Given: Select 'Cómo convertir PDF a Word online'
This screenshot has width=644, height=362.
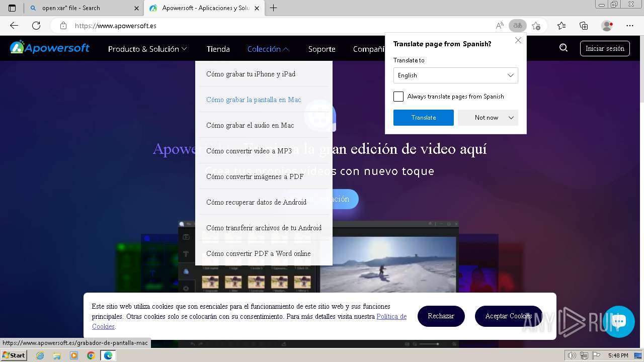Looking at the screenshot, I should click(264, 253).
